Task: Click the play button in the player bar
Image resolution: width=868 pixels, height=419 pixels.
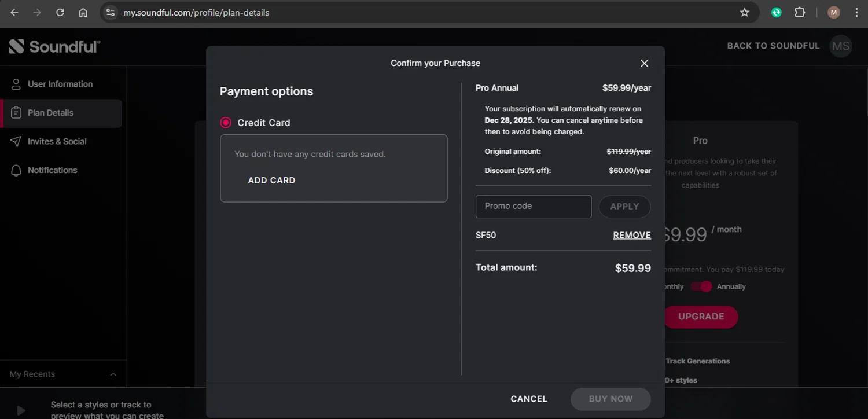Action: [21, 411]
